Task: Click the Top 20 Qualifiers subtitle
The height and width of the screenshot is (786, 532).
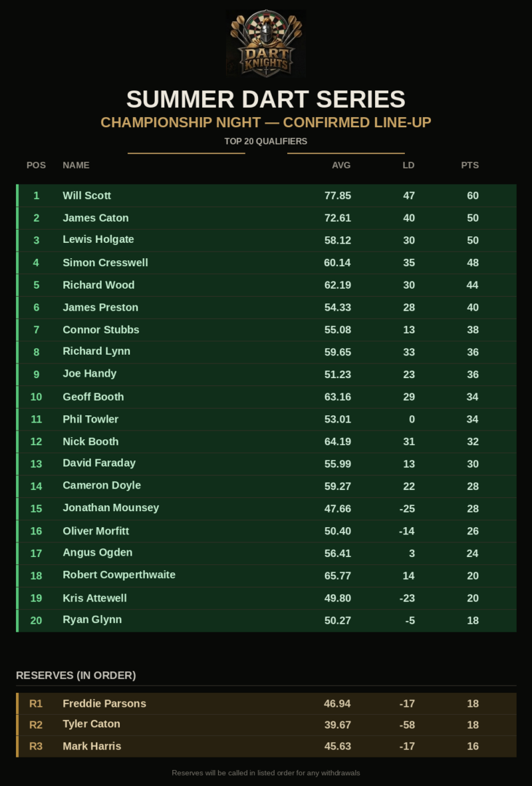Action: click(266, 141)
